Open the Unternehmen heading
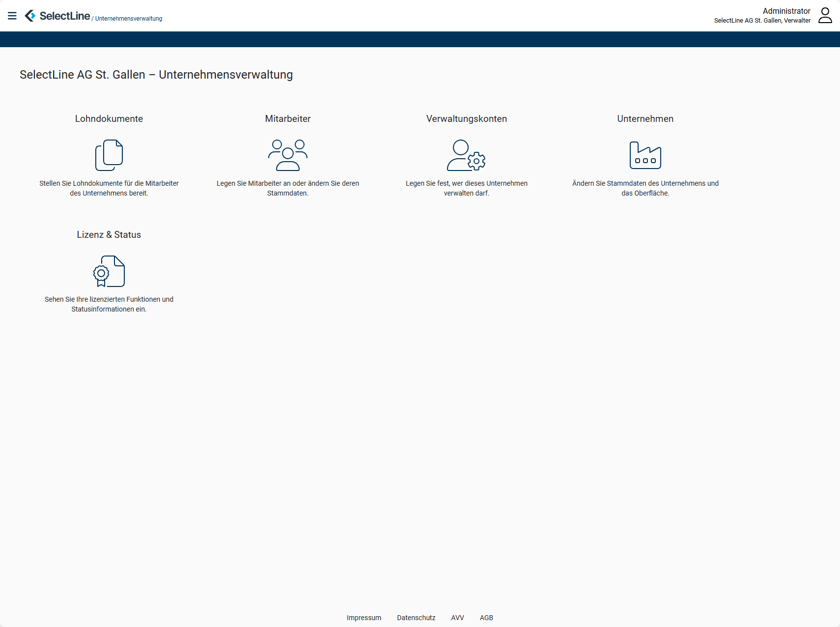Screen dimensions: 840x627 (x=645, y=119)
